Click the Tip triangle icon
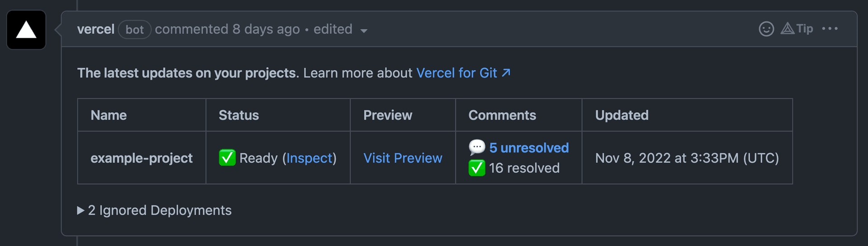Image resolution: width=868 pixels, height=246 pixels. tap(788, 29)
